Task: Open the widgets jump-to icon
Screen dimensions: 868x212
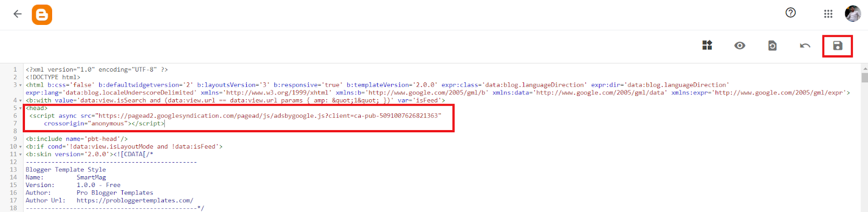Action: click(707, 45)
